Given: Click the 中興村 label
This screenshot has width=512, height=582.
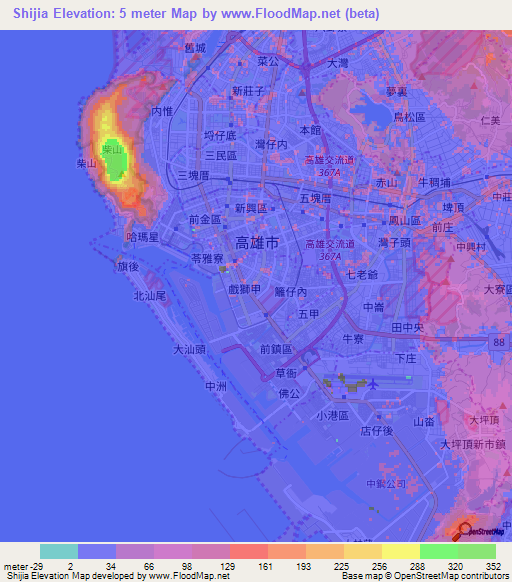Looking at the screenshot, I should click(x=471, y=247).
